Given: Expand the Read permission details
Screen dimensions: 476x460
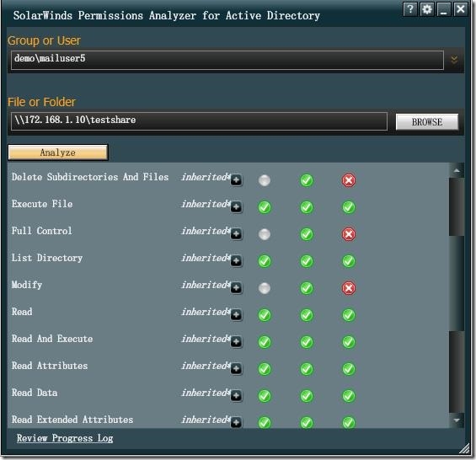Looking at the screenshot, I should point(236,315).
